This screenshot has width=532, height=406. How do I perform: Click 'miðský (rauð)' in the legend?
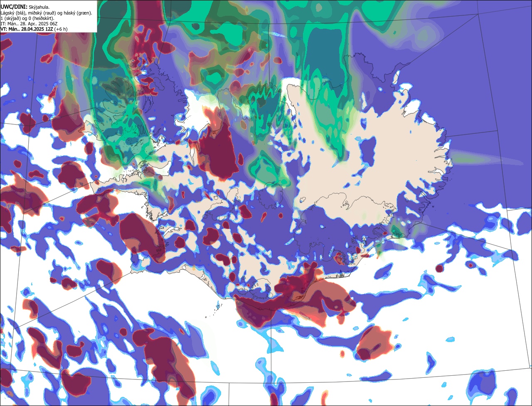tap(42, 13)
